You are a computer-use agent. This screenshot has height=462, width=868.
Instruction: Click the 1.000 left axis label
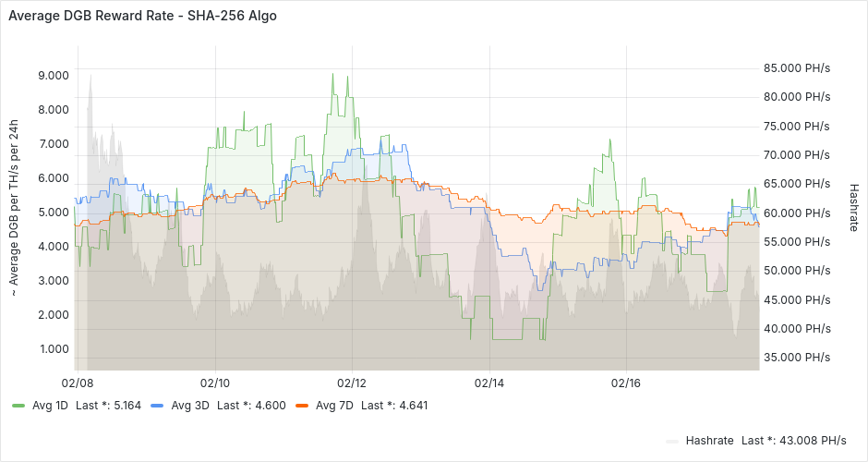[53, 348]
